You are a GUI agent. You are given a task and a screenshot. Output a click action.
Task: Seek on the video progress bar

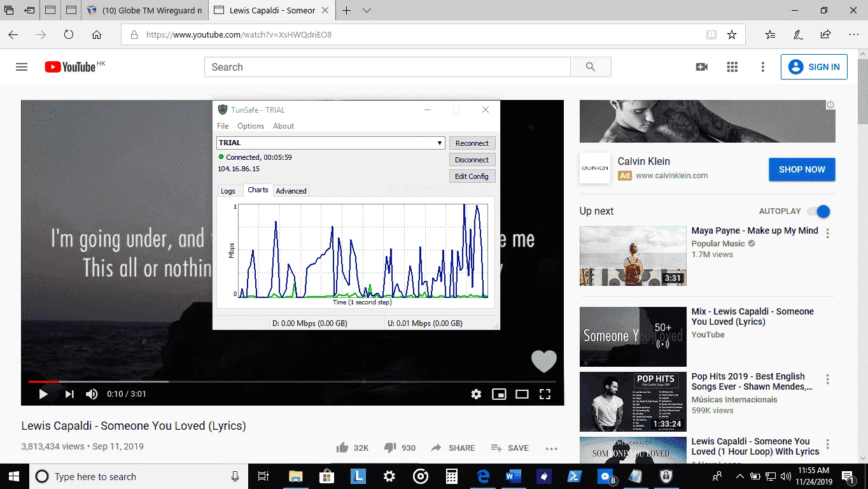pos(292,381)
